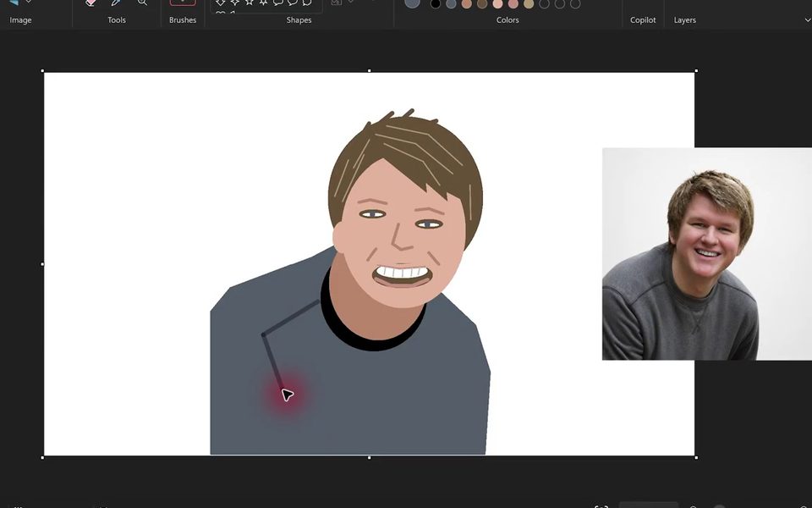Collapse the ribbon with the chevron
Image resolution: width=812 pixels, height=508 pixels.
(x=807, y=20)
